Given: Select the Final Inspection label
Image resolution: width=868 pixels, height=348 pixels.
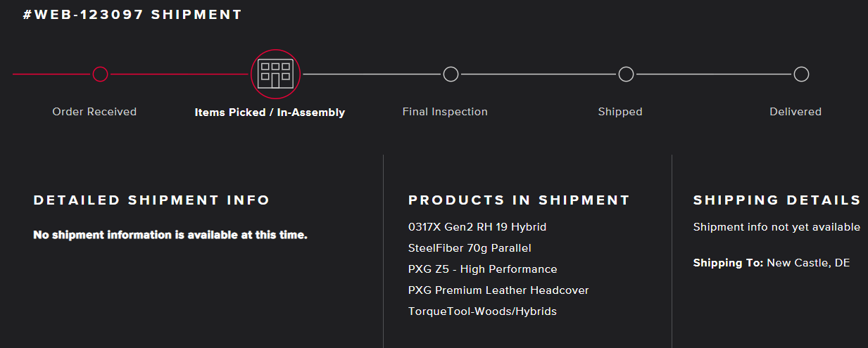Looking at the screenshot, I should click(445, 112).
